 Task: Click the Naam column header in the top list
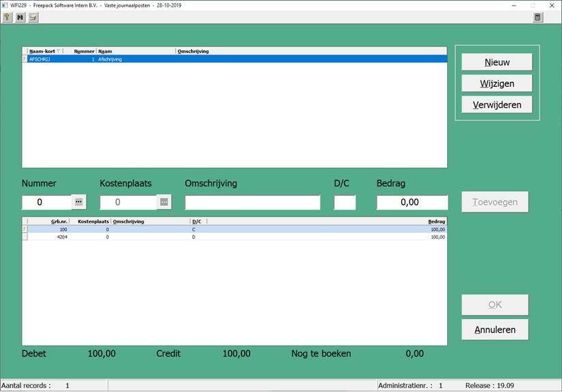point(136,51)
